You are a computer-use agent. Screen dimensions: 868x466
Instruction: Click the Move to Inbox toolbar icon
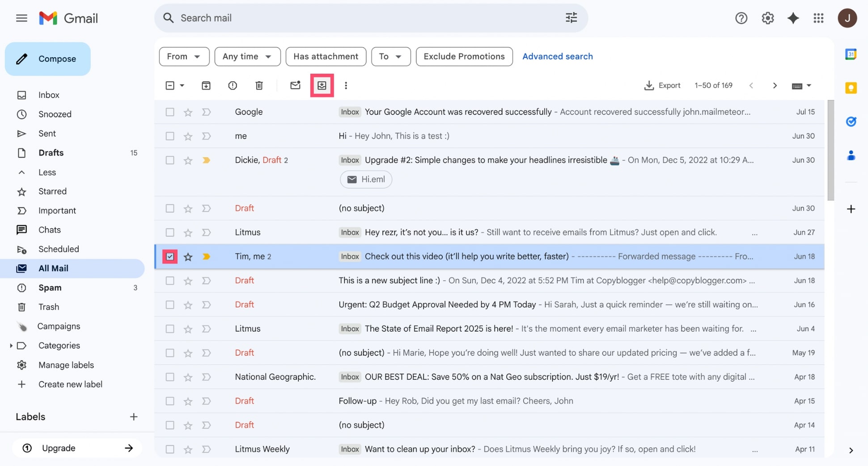pos(322,85)
